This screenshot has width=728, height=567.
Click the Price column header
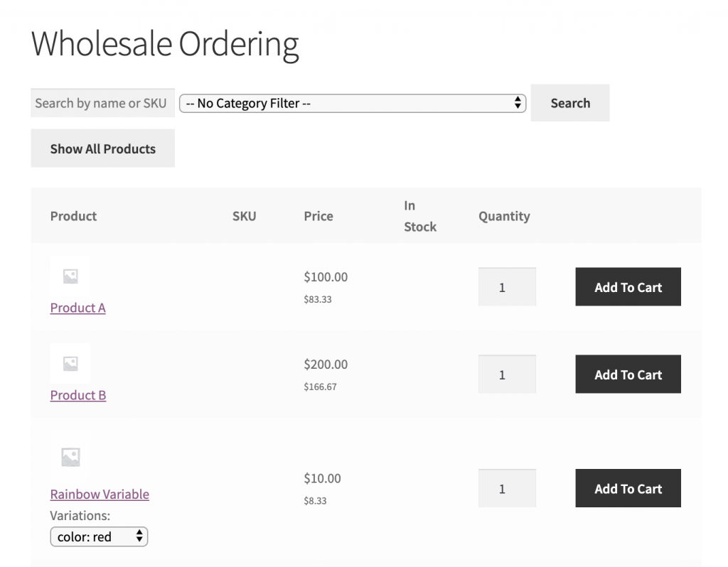(318, 216)
